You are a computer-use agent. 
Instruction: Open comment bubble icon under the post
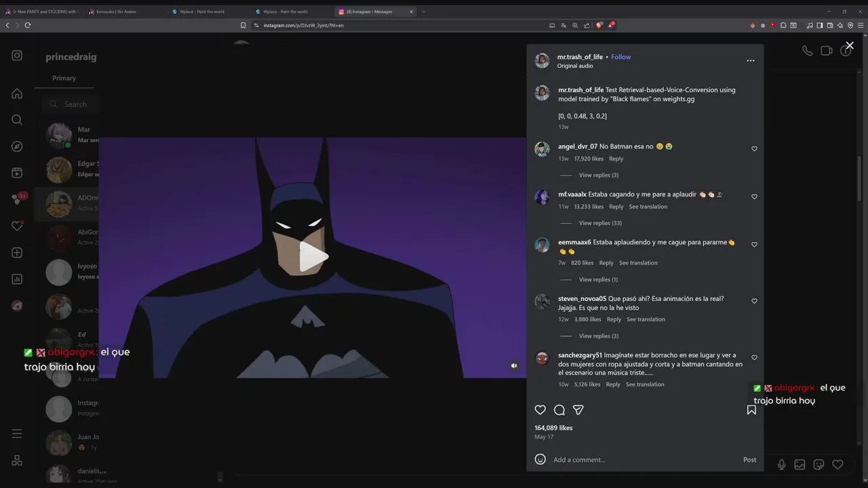pyautogui.click(x=559, y=410)
